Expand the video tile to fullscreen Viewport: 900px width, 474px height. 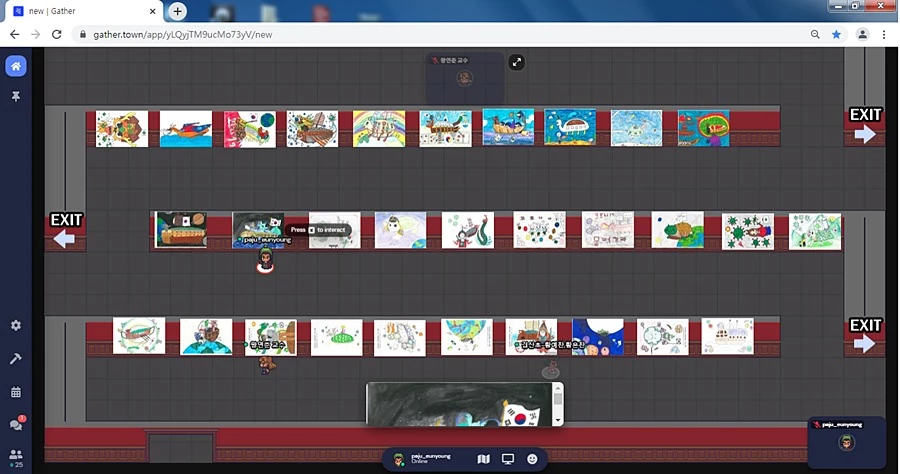tap(516, 62)
